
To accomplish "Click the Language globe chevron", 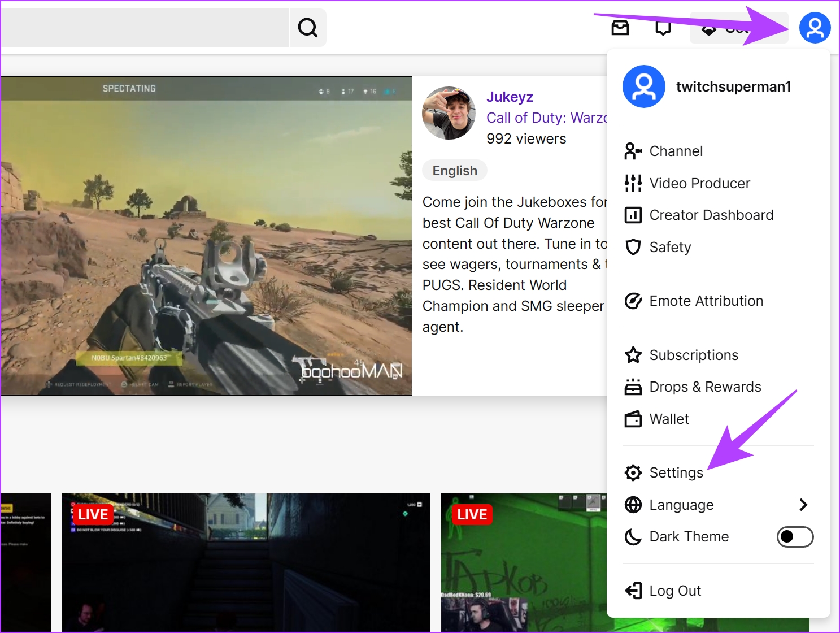I will click(x=804, y=505).
